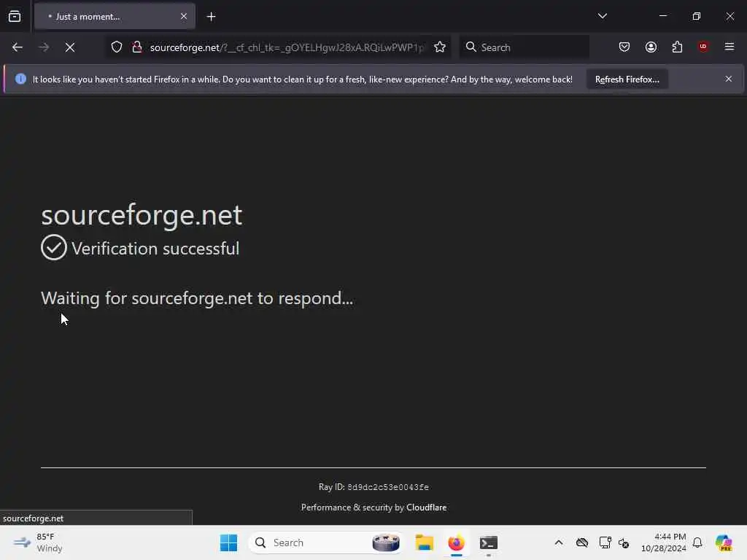This screenshot has width=747, height=560.
Task: Bookmark this page with the star
Action: click(440, 47)
